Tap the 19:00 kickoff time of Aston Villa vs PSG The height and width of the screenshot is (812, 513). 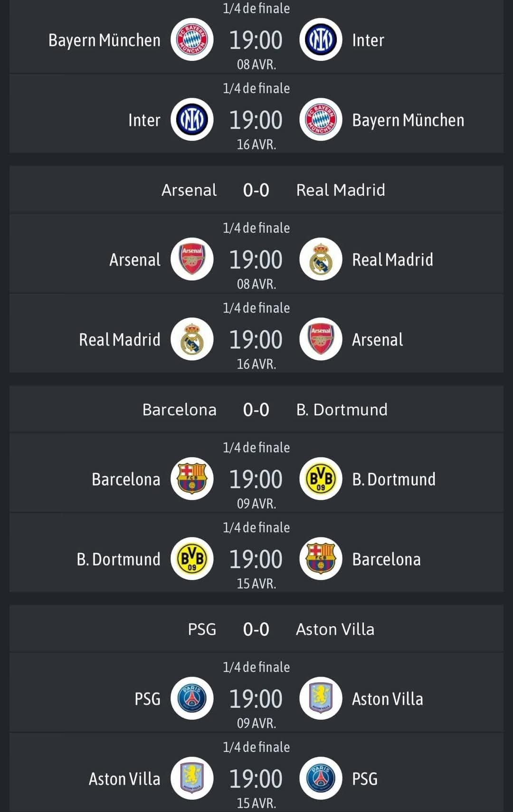[256, 779]
